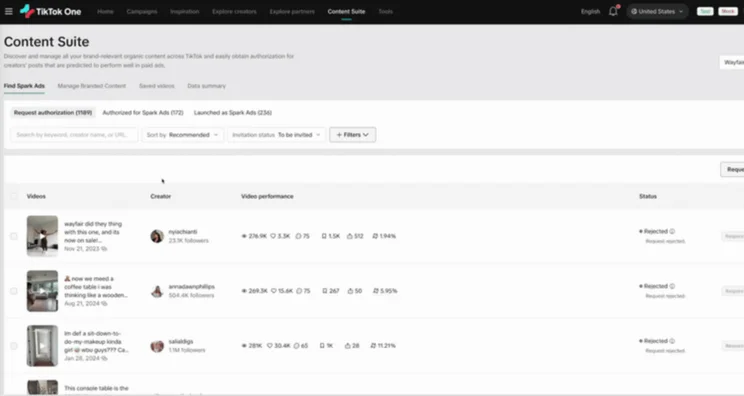744x396 pixels.
Task: Select the Launched as Spark Ads (236) tab
Action: click(x=232, y=112)
